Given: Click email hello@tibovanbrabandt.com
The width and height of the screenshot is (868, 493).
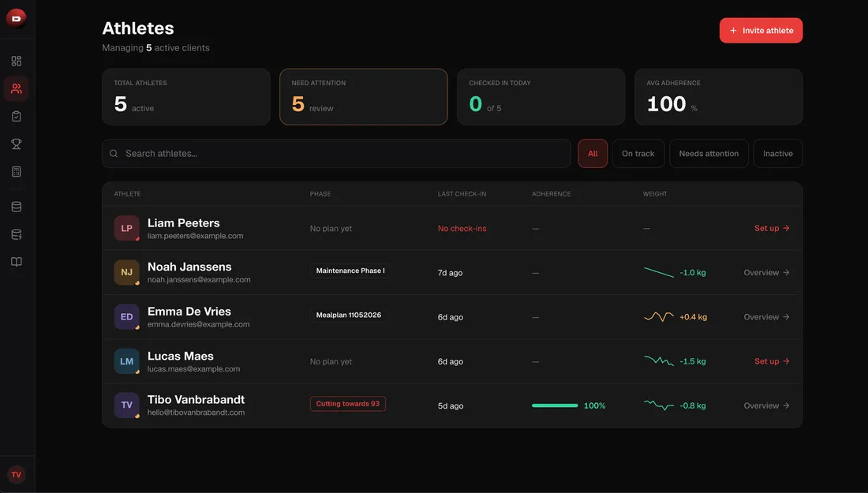Looking at the screenshot, I should click(196, 413).
